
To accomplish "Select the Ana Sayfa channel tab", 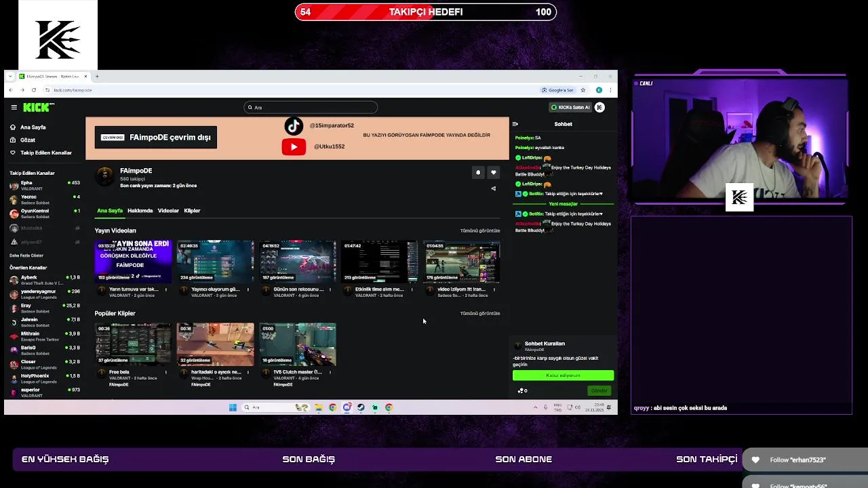I will pos(110,211).
